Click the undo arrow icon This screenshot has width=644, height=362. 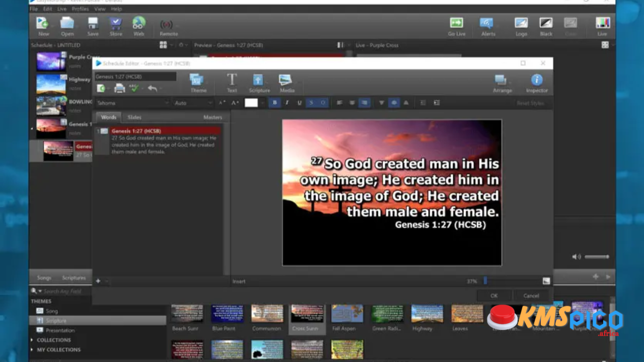(x=152, y=88)
